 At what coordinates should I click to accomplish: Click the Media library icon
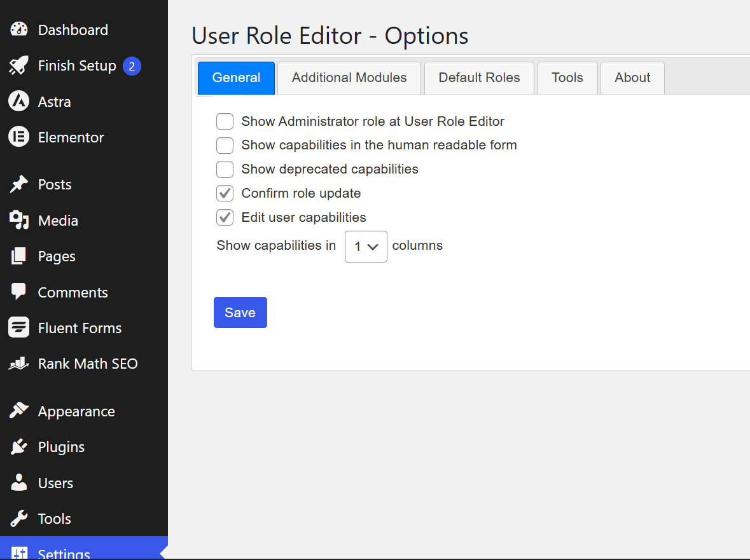coord(19,221)
